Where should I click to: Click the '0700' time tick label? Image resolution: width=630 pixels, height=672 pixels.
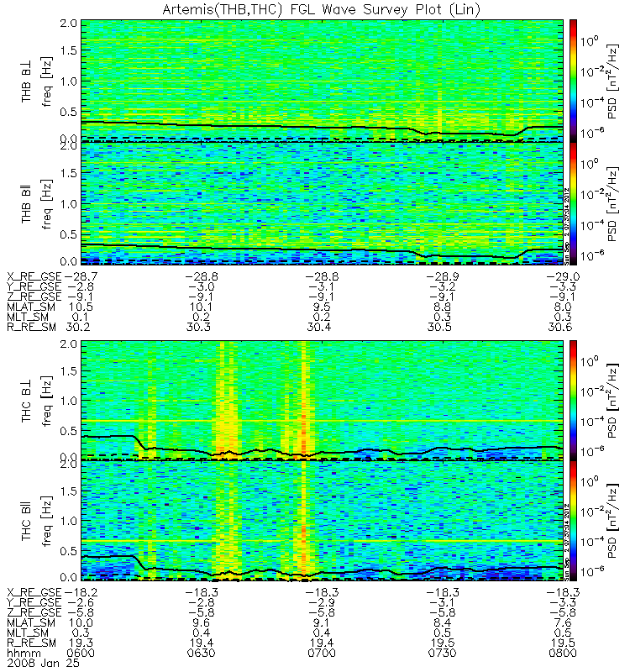tap(322, 654)
